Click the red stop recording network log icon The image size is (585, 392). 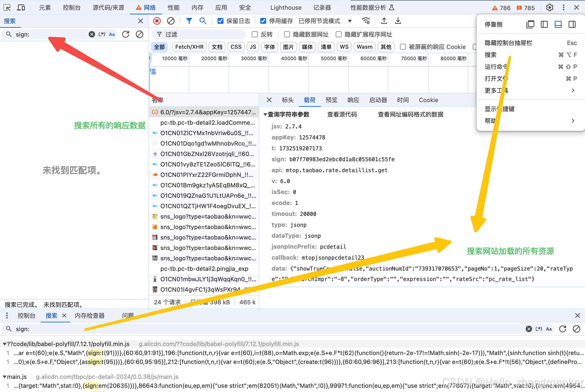click(x=157, y=21)
